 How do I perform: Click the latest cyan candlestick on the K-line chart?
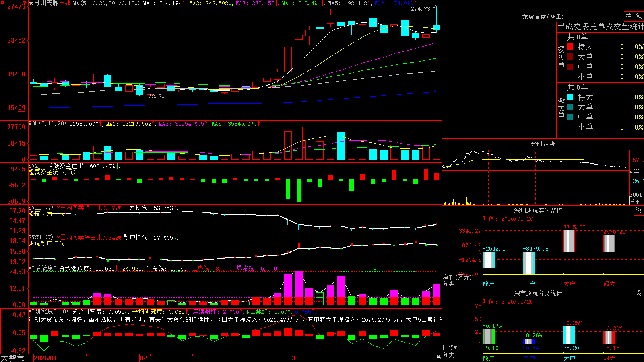pyautogui.click(x=436, y=27)
